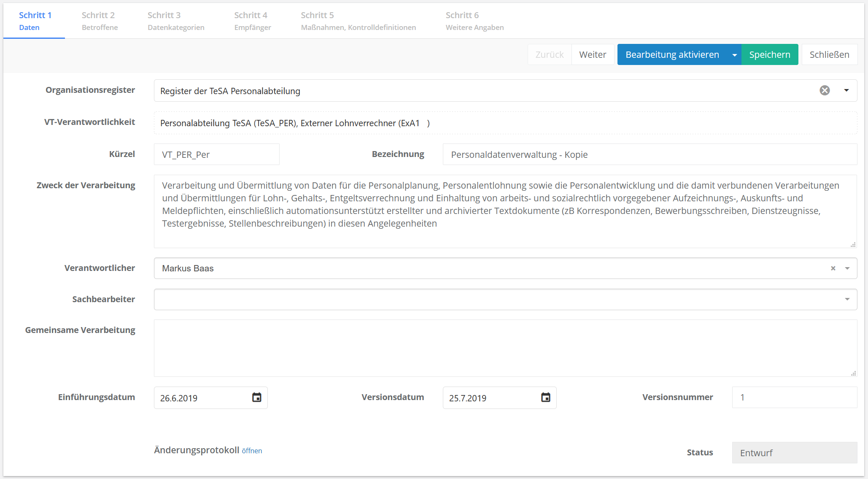Go to Schritt 3 Datenkategorien tab

click(x=176, y=21)
